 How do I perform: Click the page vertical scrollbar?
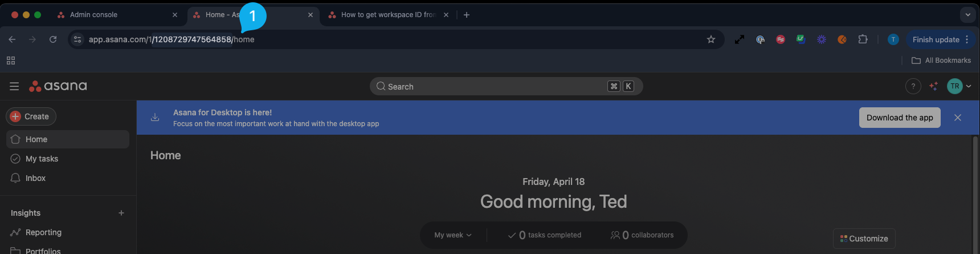(975, 194)
